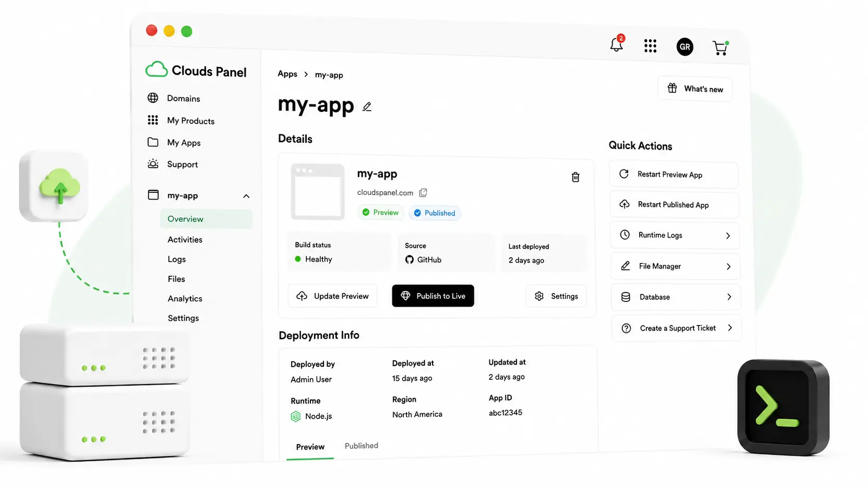Click the my-app thumbnail preview
The image size is (868, 489).
[x=317, y=191]
